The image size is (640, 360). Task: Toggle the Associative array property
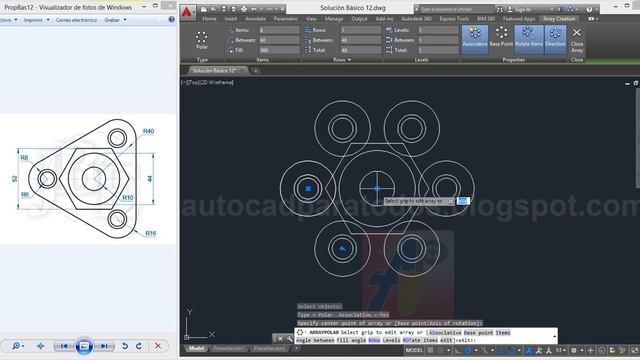(475, 39)
